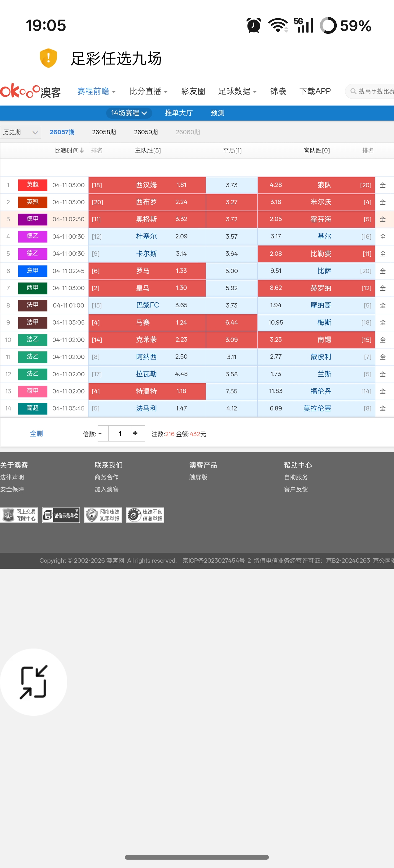Viewport: 394px width, 868px height.
Task: Expand the 14场赛程 dropdown
Action: 129,113
